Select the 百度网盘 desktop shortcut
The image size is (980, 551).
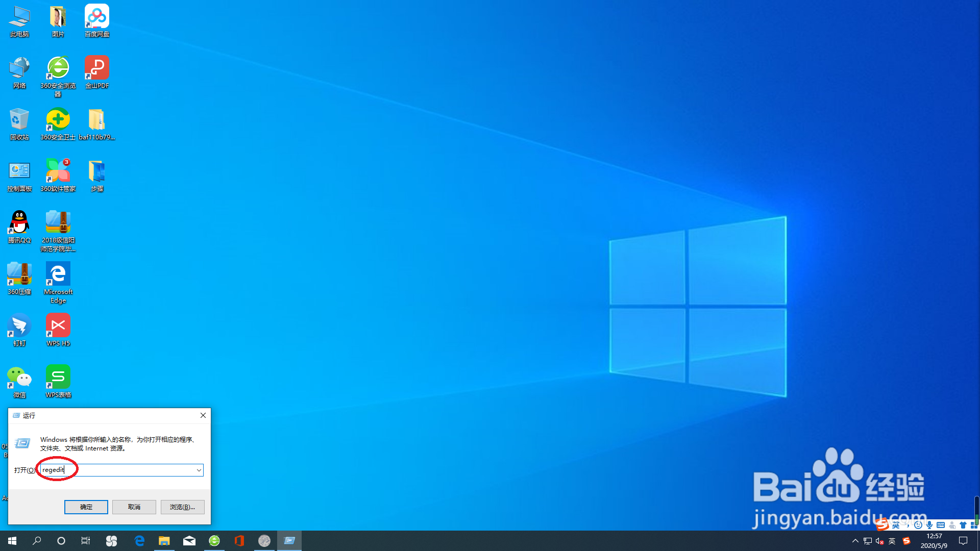[x=97, y=21]
